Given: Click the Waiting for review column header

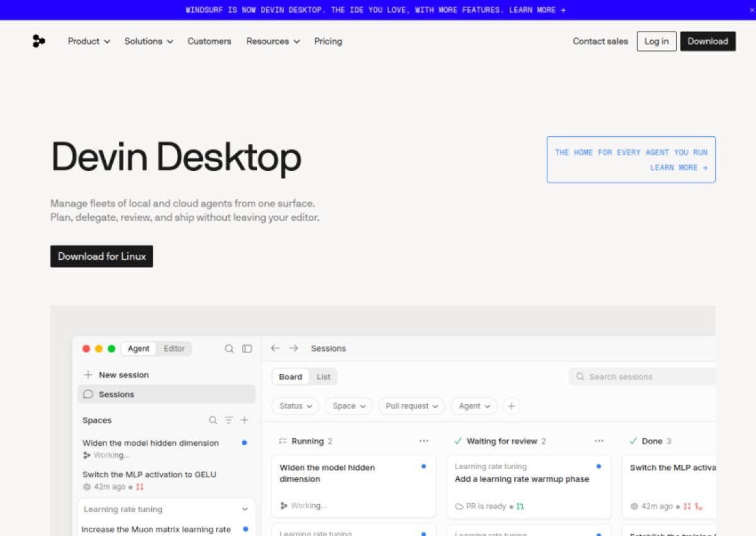Looking at the screenshot, I should 501,441.
